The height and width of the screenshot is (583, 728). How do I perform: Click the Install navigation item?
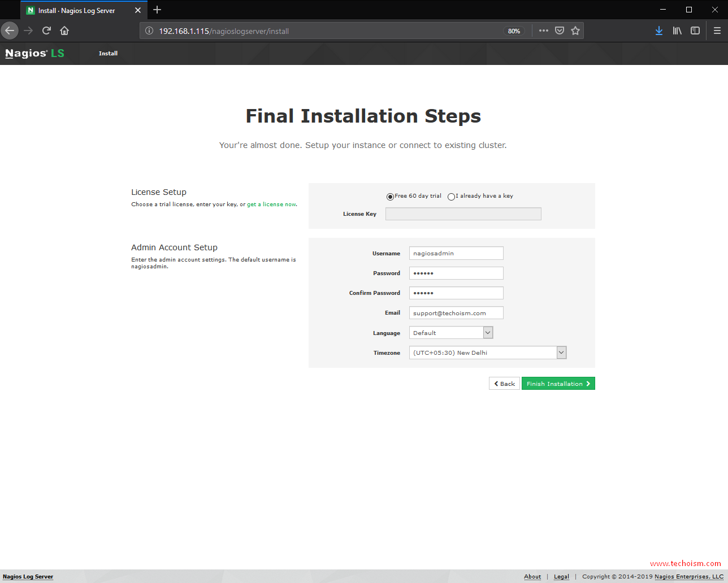[108, 54]
